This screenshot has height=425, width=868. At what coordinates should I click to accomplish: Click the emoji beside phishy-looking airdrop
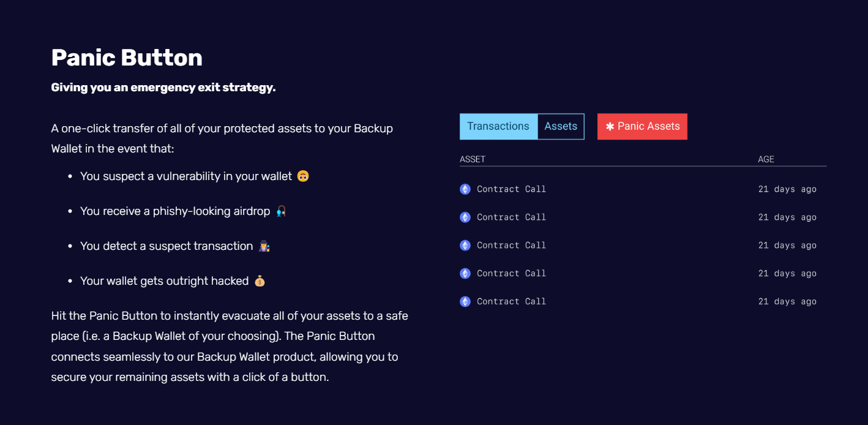click(281, 211)
